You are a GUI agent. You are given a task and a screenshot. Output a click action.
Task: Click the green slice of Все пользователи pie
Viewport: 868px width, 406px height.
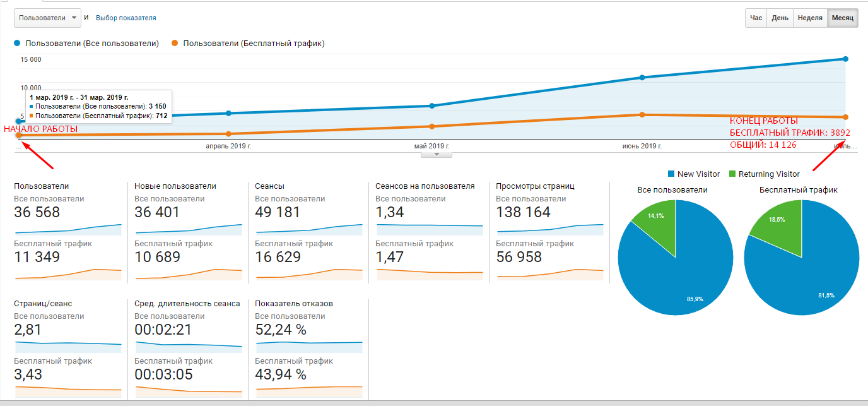657,222
